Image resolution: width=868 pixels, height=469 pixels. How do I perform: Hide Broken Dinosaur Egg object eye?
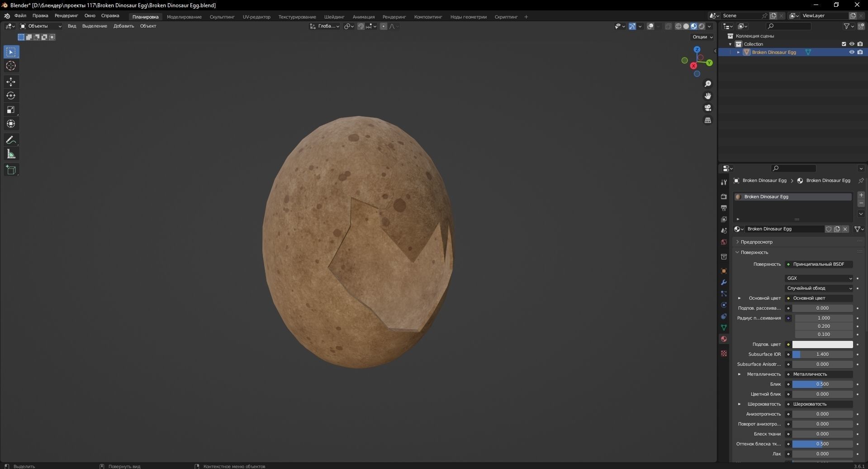[852, 52]
